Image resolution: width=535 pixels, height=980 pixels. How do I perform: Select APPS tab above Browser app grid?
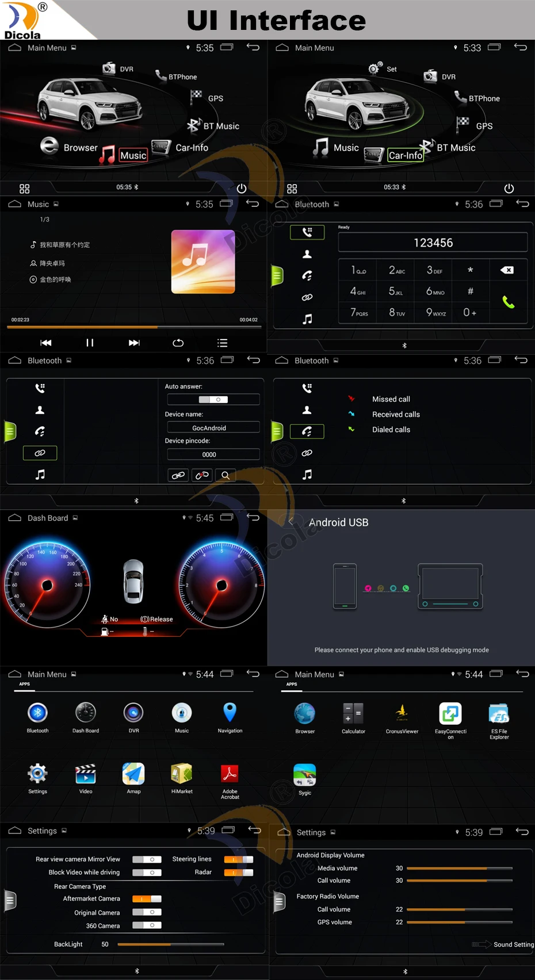tap(292, 684)
